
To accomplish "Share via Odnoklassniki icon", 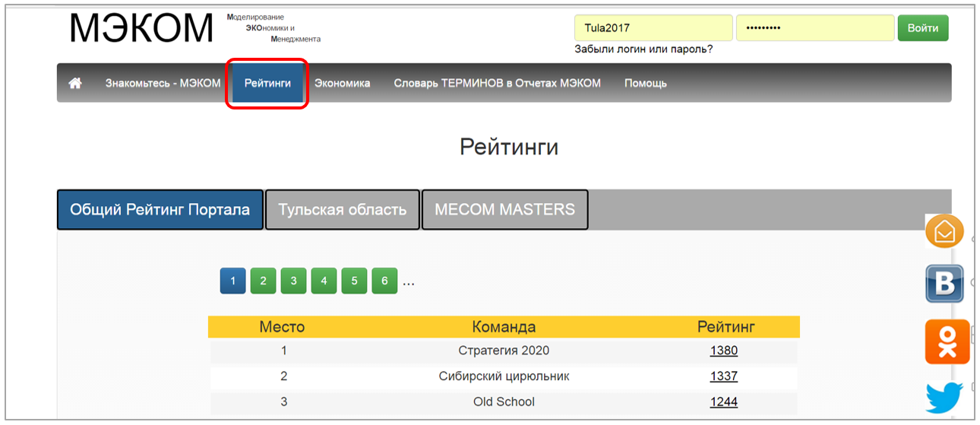I will pyautogui.click(x=947, y=341).
